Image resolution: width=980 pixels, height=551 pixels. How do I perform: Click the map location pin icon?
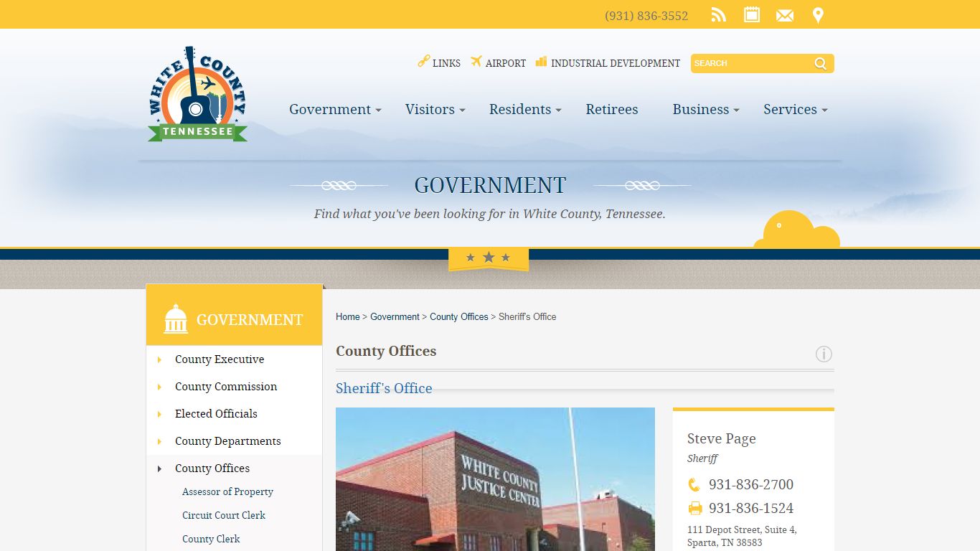(818, 15)
